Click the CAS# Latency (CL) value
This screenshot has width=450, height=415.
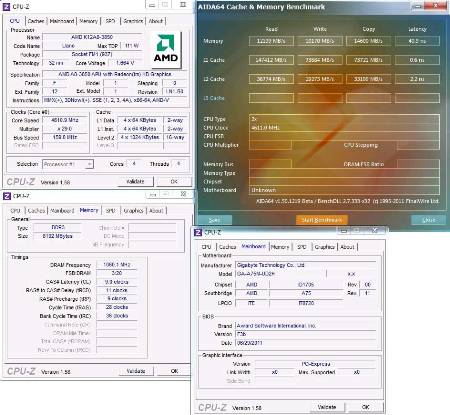(117, 282)
